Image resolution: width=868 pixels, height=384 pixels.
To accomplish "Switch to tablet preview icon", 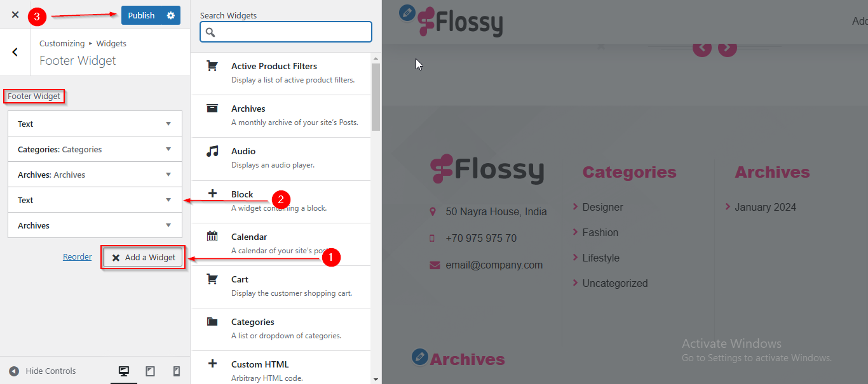I will (x=151, y=371).
